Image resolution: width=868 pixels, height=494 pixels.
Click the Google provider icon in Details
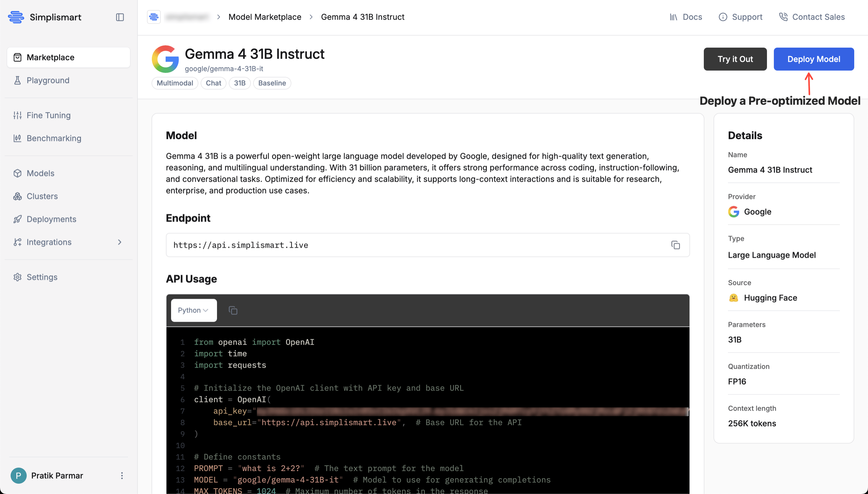coord(734,212)
